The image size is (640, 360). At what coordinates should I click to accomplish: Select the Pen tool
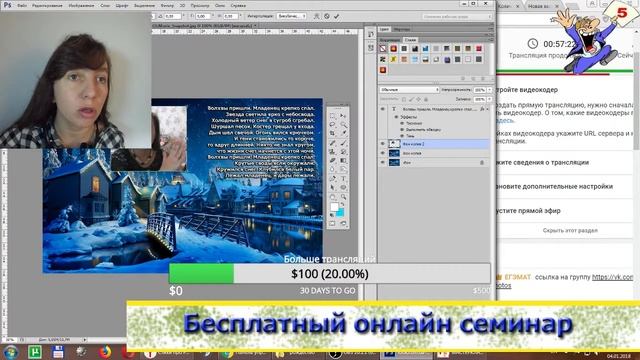click(332, 178)
